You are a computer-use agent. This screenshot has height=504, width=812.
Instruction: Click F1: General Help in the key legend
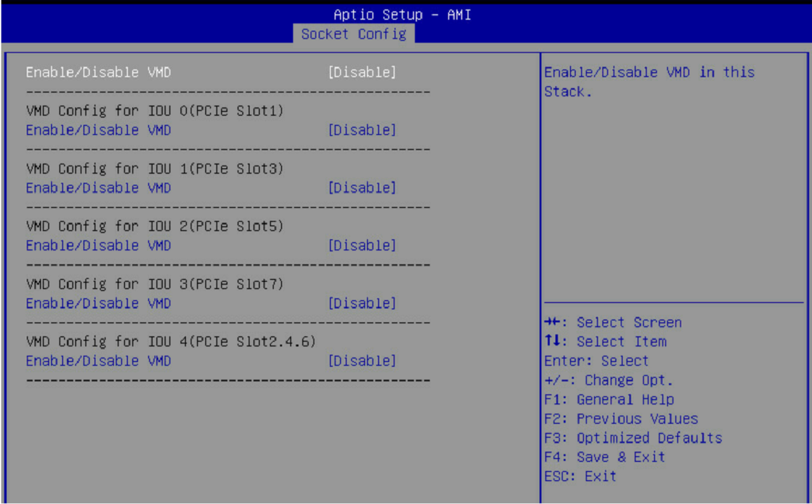click(x=609, y=399)
